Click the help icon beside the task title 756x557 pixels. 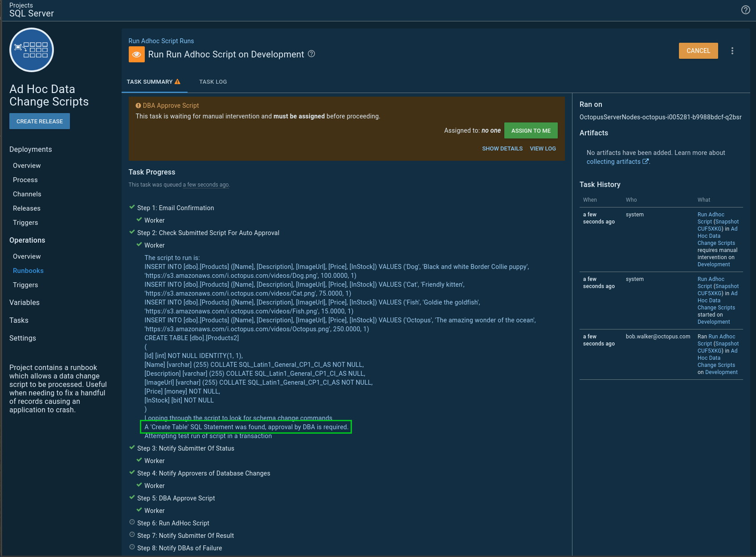coord(311,54)
